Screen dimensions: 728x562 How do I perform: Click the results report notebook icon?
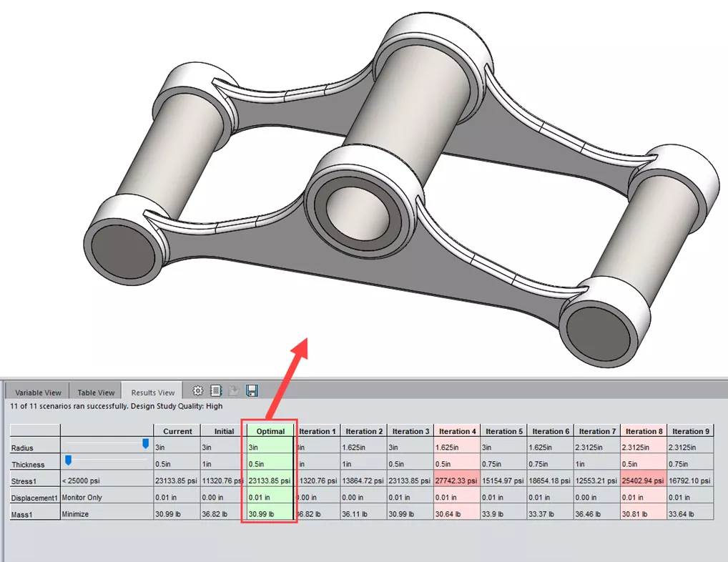click(x=216, y=391)
